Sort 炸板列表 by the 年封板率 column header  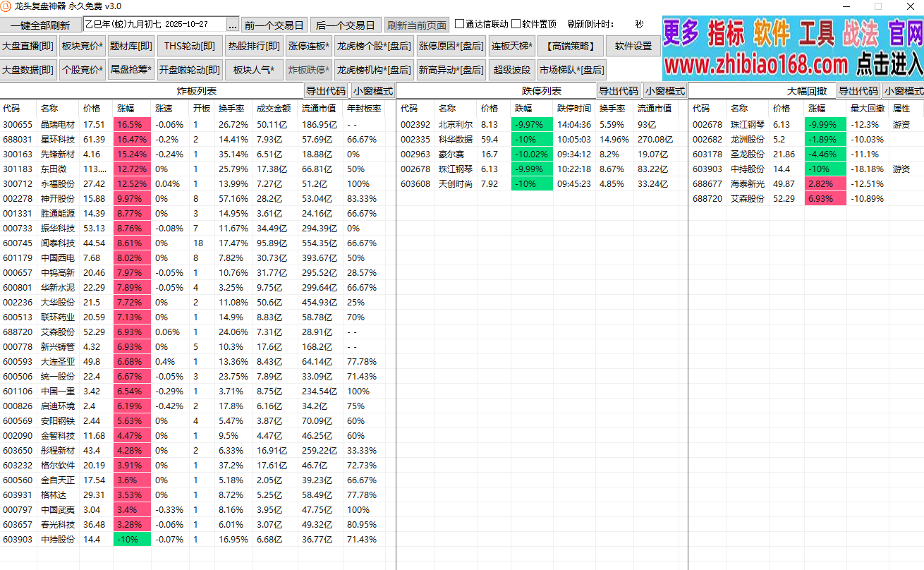pos(364,109)
